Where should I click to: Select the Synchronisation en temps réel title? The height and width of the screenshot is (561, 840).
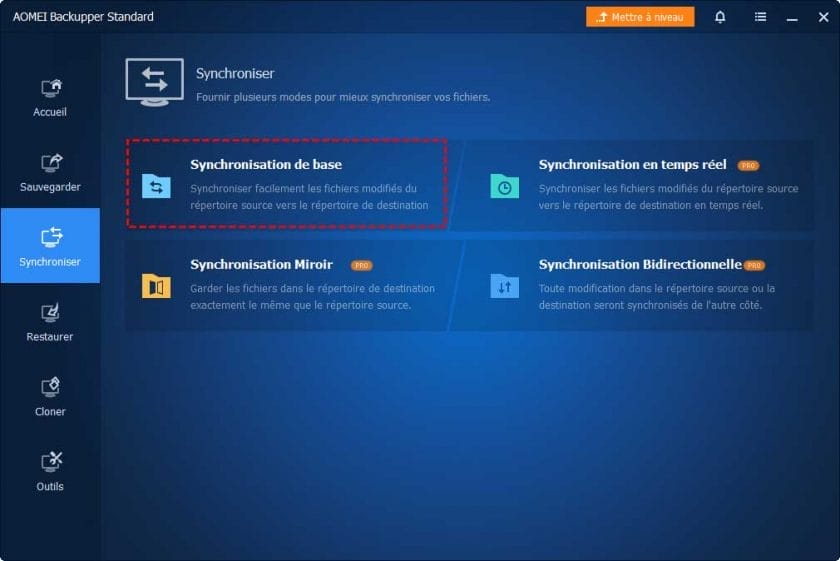coord(632,165)
